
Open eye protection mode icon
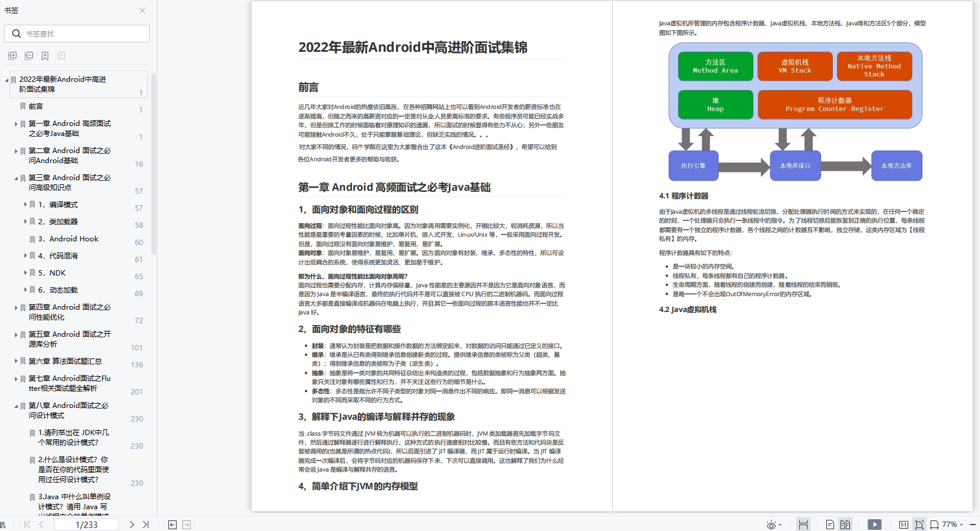pyautogui.click(x=771, y=525)
